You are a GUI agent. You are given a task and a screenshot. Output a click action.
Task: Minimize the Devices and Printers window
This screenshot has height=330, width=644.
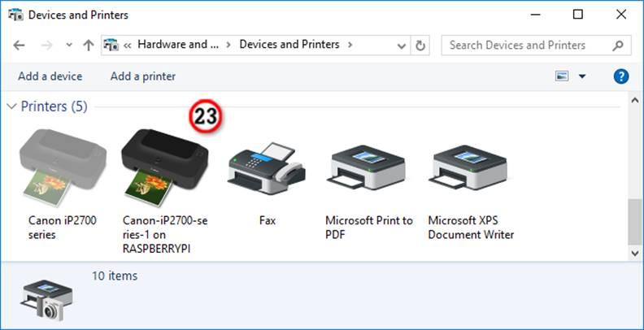pos(535,15)
